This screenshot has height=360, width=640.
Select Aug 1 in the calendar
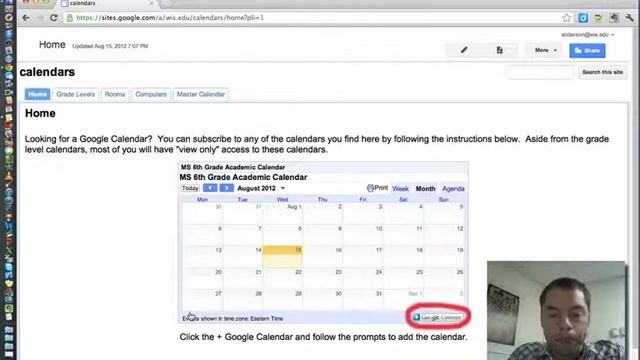[x=282, y=213]
